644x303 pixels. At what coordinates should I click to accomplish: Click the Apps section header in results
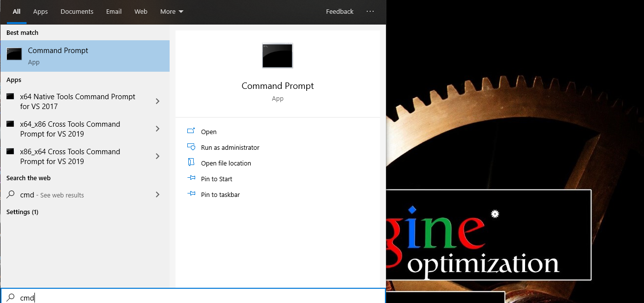coord(14,80)
